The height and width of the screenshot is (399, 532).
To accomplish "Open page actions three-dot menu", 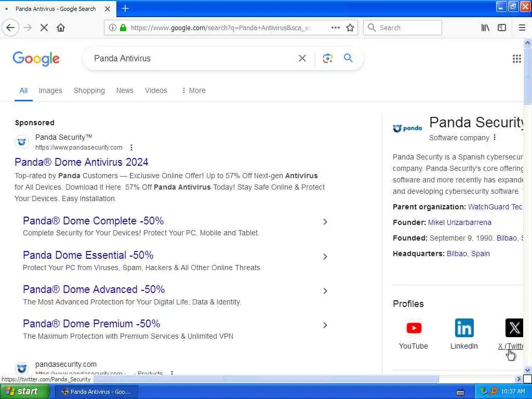I will tap(335, 28).
